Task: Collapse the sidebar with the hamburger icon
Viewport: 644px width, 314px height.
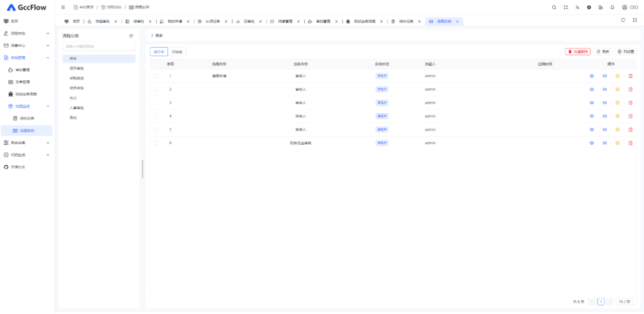Action: point(63,7)
